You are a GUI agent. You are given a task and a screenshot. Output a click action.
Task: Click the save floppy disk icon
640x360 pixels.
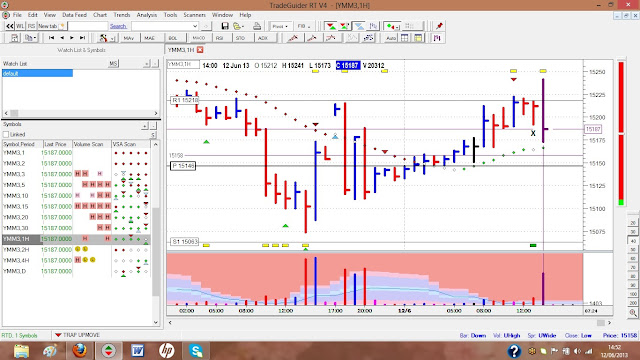(x=225, y=26)
